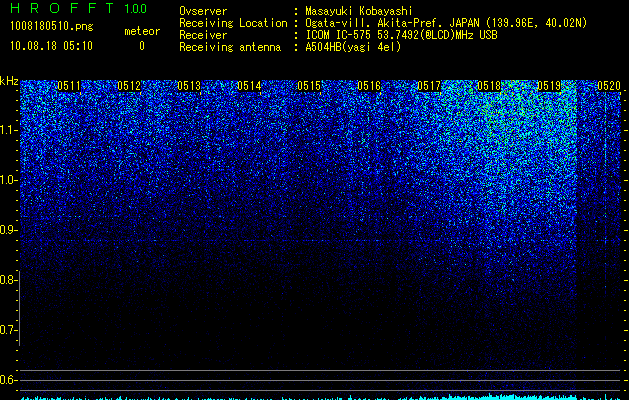Click the 0.8 kHz axis label
The height and width of the screenshot is (400, 629).
[x=8, y=280]
